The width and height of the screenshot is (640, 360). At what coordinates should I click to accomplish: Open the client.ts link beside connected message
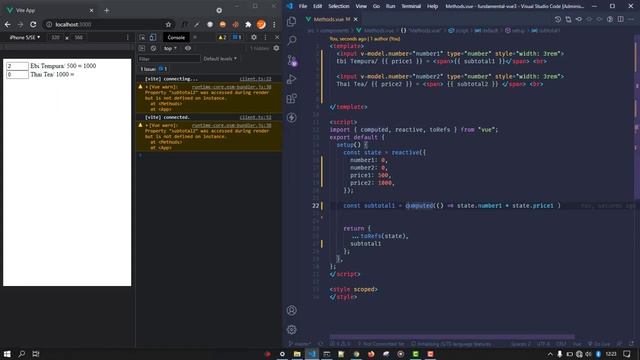coord(256,117)
